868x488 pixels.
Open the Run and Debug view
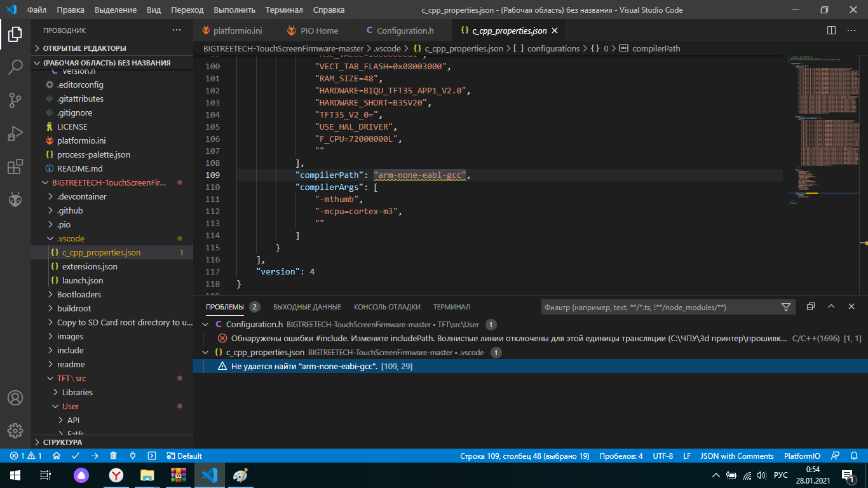(15, 133)
